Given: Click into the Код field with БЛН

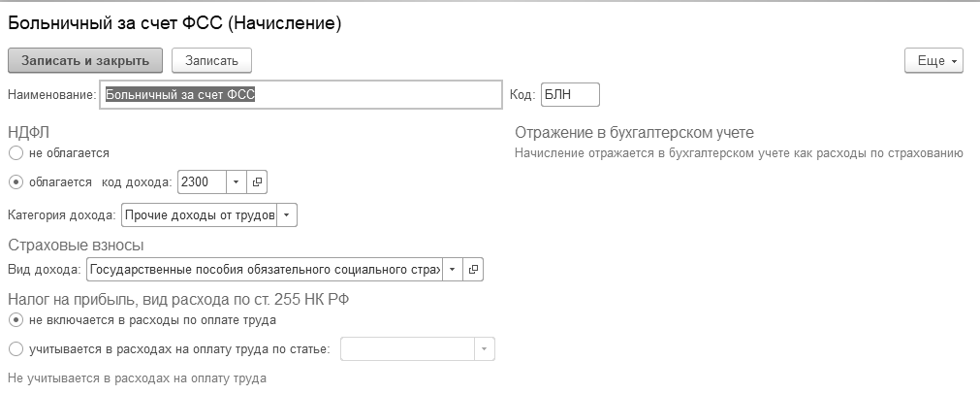Looking at the screenshot, I should (570, 95).
